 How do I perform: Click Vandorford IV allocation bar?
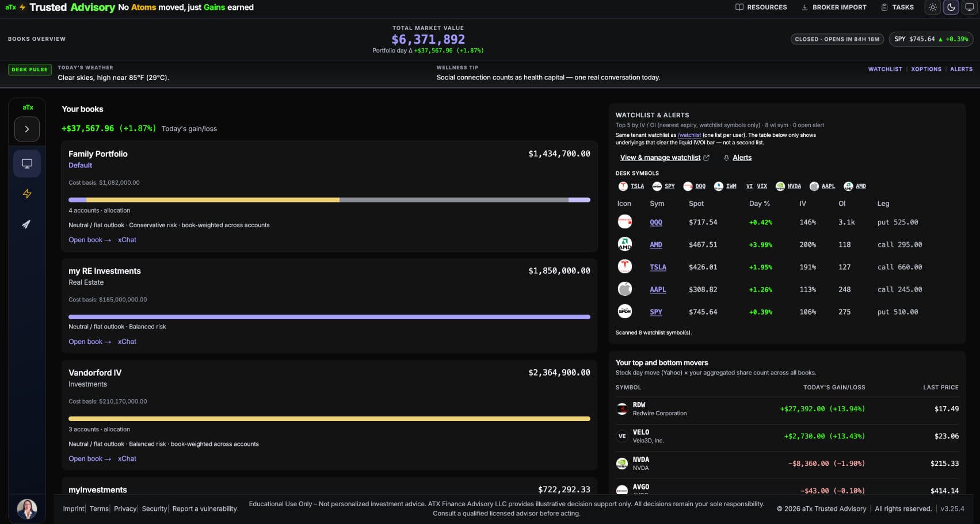tap(329, 419)
